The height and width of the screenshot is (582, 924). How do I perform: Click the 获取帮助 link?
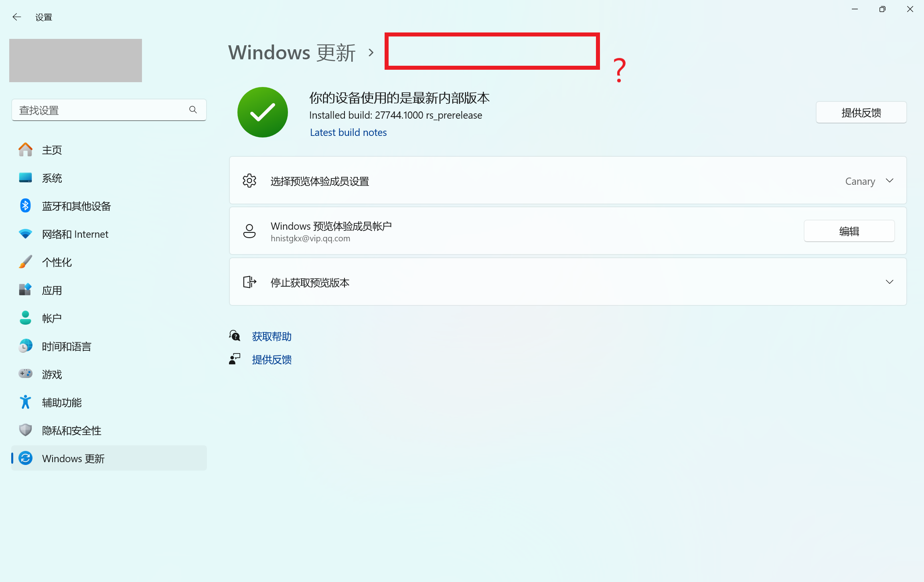pos(272,336)
